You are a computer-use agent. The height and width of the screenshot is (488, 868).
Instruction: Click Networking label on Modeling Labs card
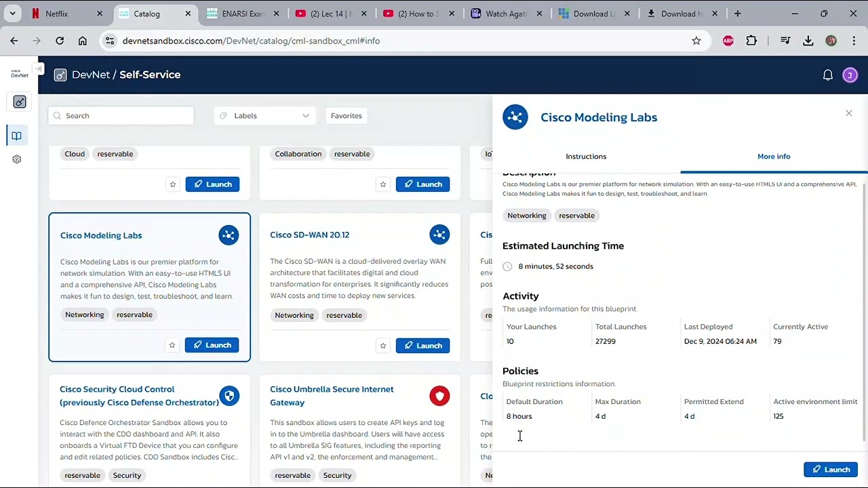click(85, 314)
